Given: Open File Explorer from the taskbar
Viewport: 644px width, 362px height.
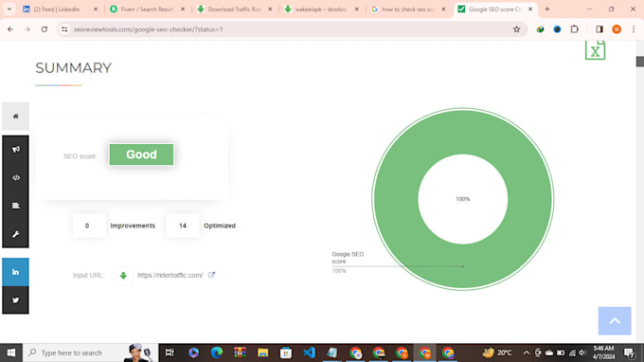Looking at the screenshot, I should (263, 353).
